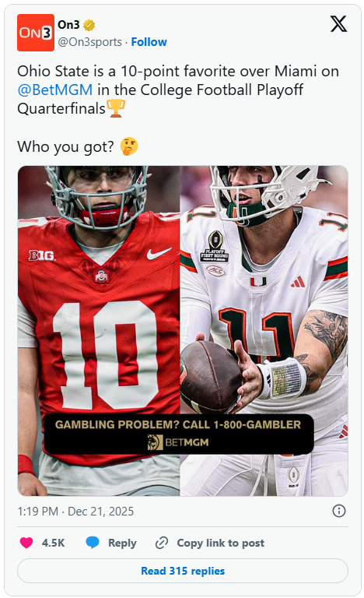
Task: Click the trophy emoji in post
Action: pyautogui.click(x=116, y=108)
